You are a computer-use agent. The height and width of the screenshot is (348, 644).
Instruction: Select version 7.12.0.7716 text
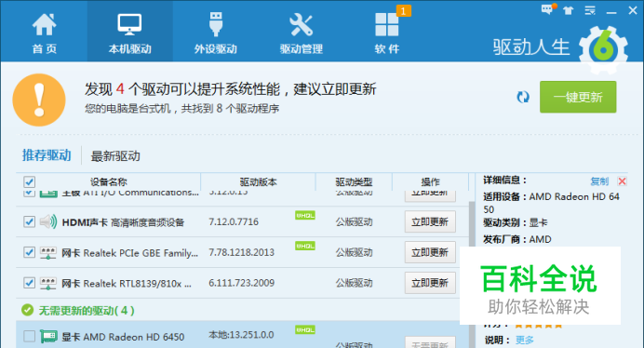coord(234,221)
